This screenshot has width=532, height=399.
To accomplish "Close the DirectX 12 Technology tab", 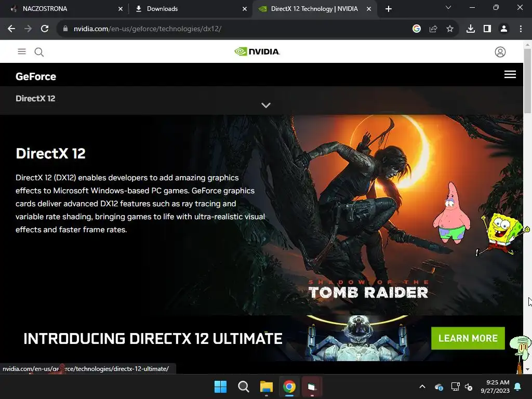I will tap(369, 9).
